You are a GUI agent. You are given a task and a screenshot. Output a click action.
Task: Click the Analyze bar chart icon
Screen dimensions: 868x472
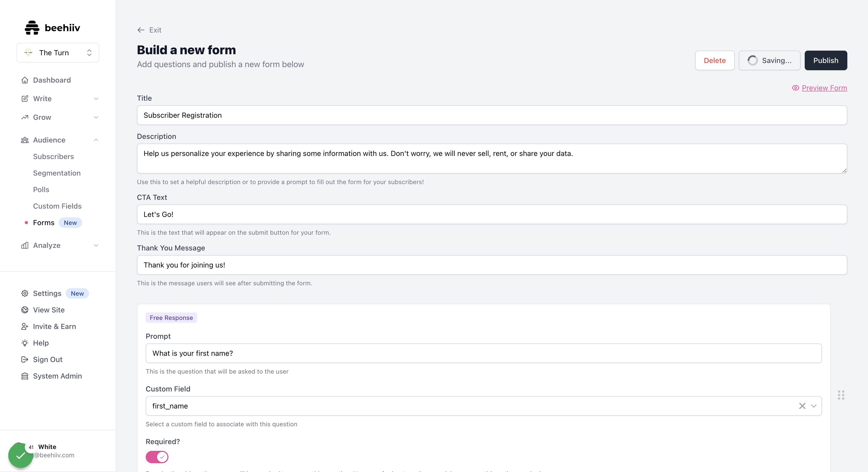[25, 245]
